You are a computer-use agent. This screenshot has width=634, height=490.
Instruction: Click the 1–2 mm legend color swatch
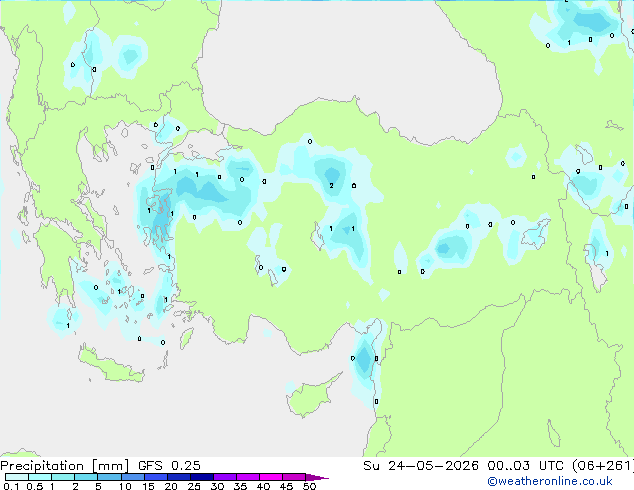[63, 477]
